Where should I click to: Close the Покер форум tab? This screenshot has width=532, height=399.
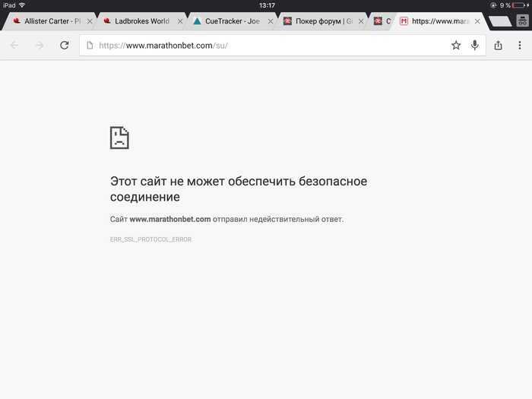pyautogui.click(x=361, y=21)
